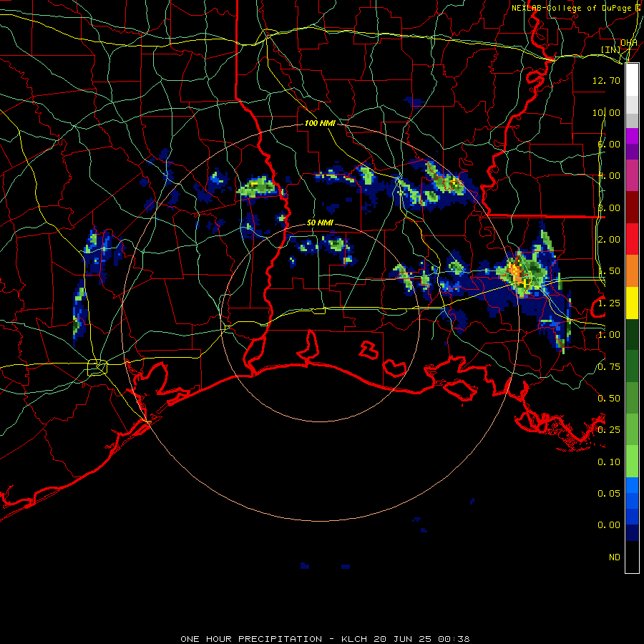The image size is (644, 644).
Task: Click the 4.00 legend value
Action: point(609,176)
